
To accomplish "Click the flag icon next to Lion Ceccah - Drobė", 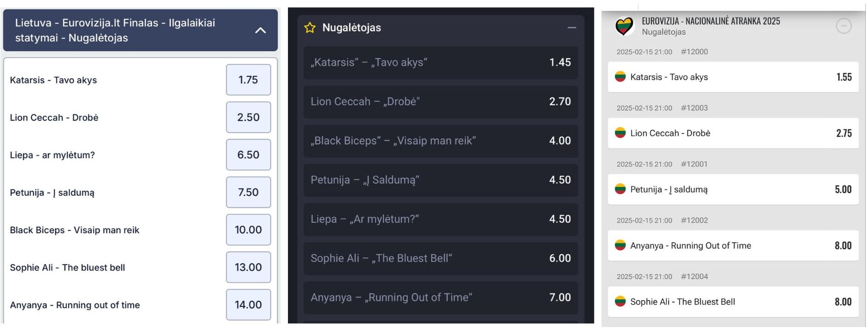I will 620,133.
